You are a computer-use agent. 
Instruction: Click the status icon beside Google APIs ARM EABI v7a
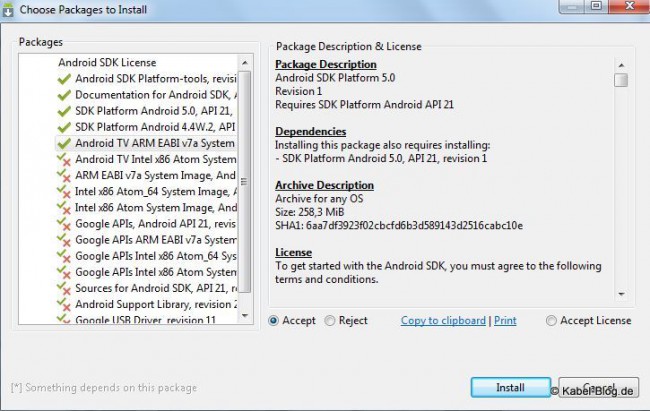(x=64, y=241)
